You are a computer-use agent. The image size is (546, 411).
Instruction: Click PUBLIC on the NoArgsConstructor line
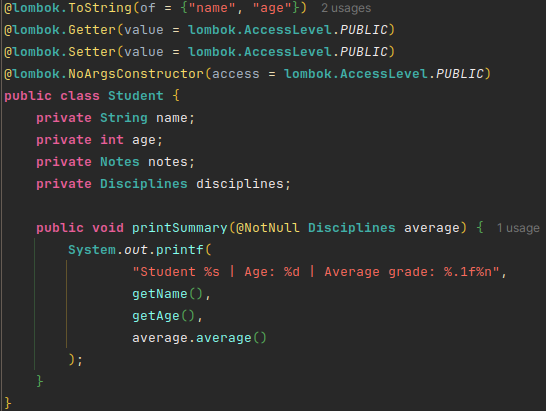click(460, 74)
